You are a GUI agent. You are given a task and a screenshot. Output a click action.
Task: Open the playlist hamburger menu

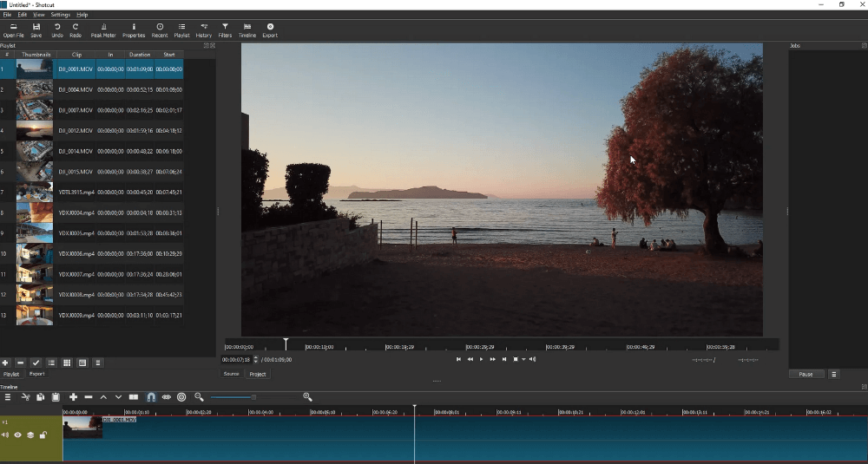[x=98, y=363]
